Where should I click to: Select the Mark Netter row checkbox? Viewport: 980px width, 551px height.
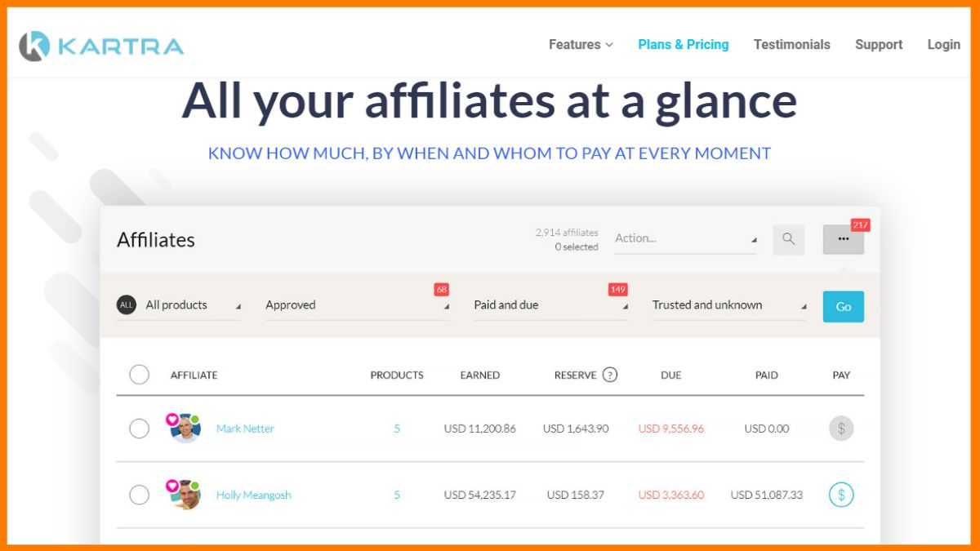point(140,429)
